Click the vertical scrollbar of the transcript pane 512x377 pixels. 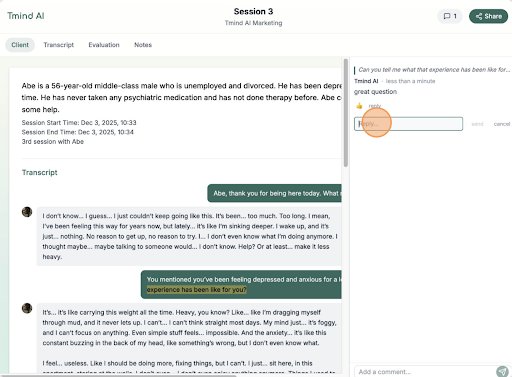346,113
